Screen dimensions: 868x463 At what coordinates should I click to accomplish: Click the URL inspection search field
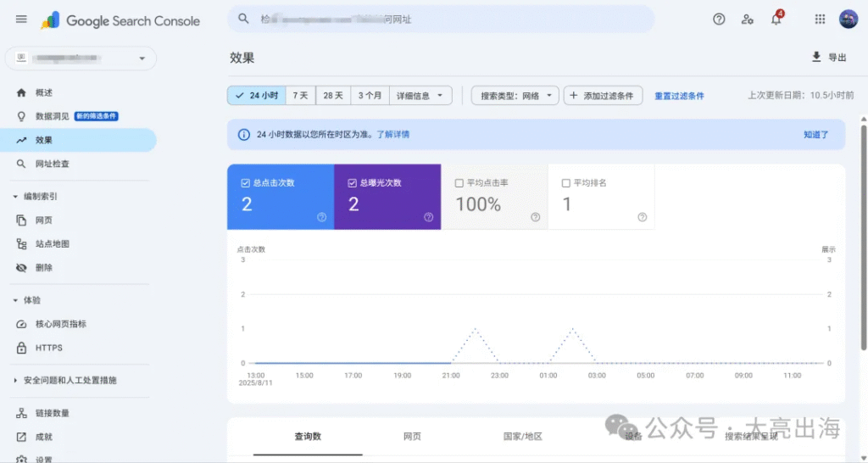(x=441, y=19)
